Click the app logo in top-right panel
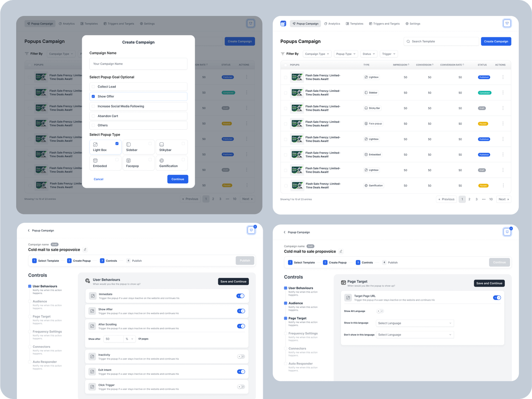532x399 pixels. click(x=283, y=24)
